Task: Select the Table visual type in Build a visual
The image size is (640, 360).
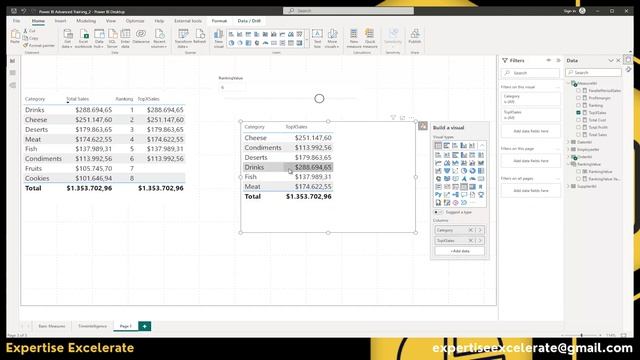Action: point(464,187)
